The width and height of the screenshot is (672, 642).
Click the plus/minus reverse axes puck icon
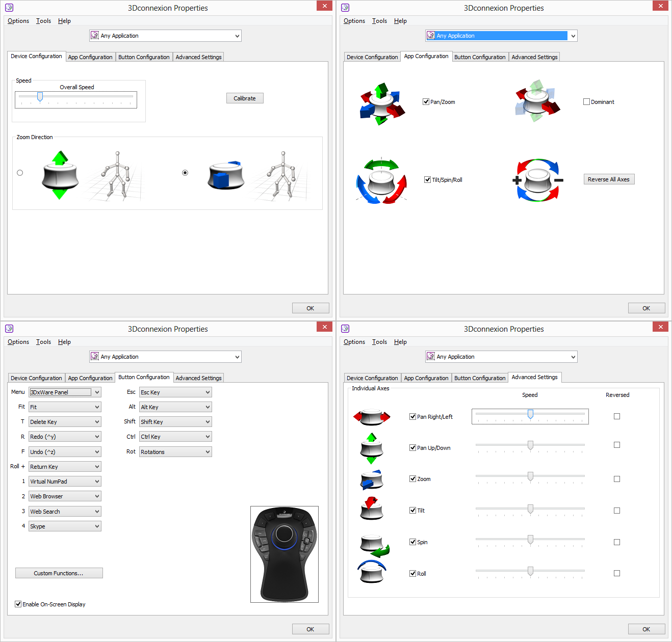click(538, 180)
